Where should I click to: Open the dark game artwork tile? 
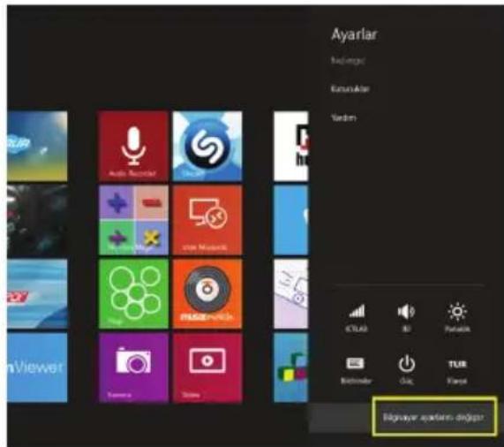coord(37,220)
